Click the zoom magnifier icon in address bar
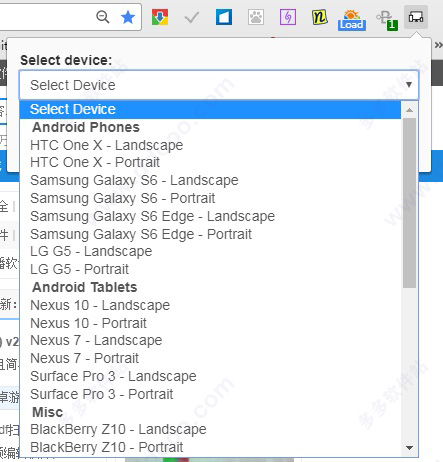Screen dimensions: 443x462 pos(103,17)
